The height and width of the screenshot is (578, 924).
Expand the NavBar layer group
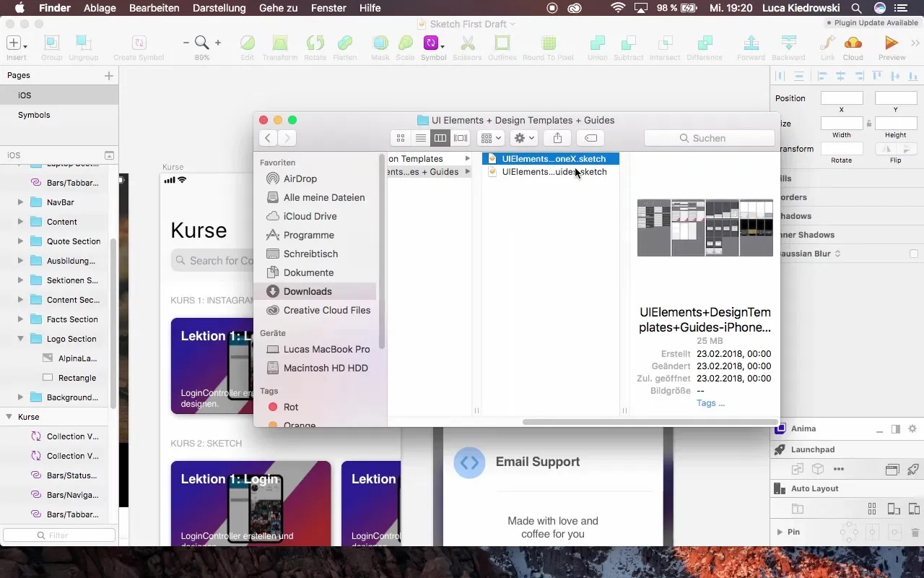20,202
